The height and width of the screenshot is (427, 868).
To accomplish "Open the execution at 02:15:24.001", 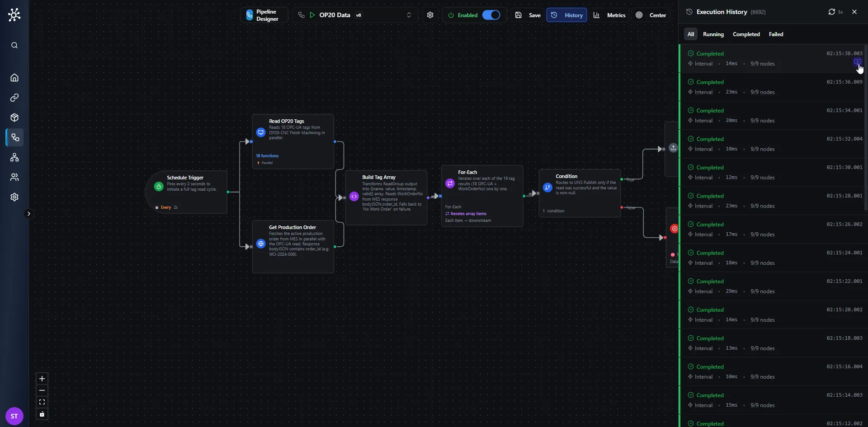I will click(x=773, y=258).
